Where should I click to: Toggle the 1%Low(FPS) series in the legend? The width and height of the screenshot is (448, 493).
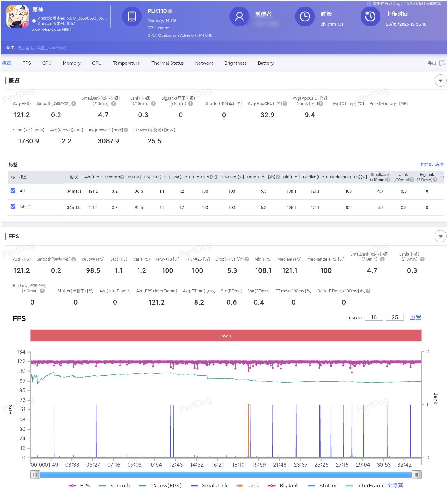click(161, 486)
